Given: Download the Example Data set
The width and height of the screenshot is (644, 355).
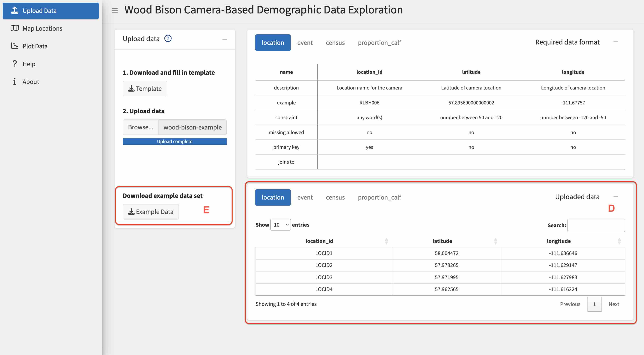Looking at the screenshot, I should click(151, 212).
